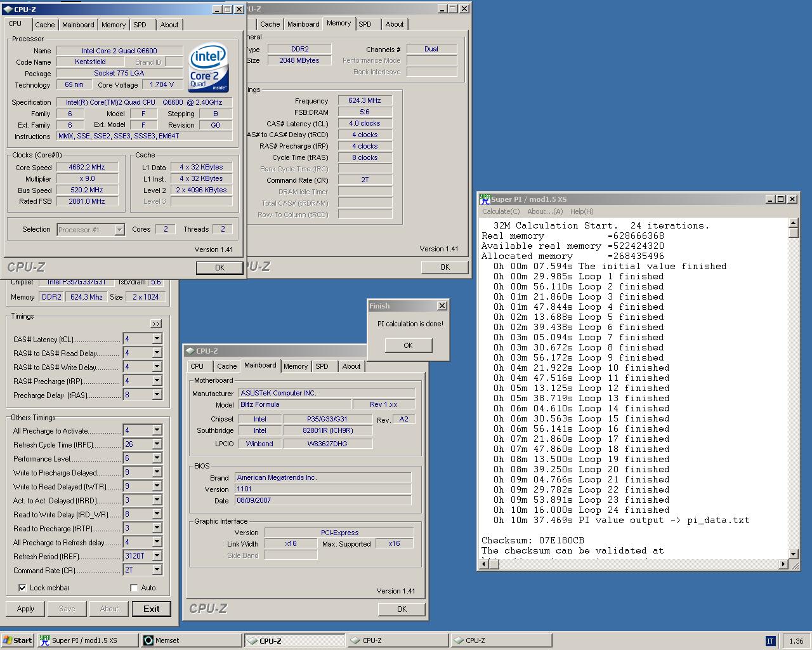Click OK in the Finish dialog

point(408,345)
